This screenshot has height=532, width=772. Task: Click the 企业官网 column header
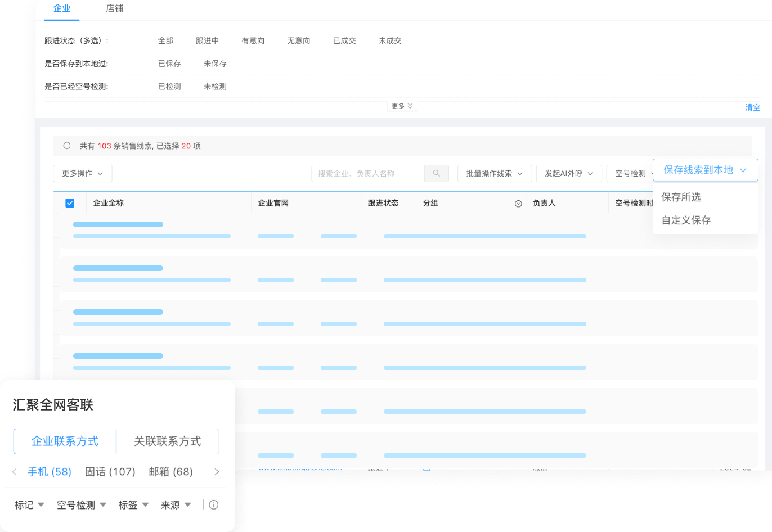coord(273,203)
